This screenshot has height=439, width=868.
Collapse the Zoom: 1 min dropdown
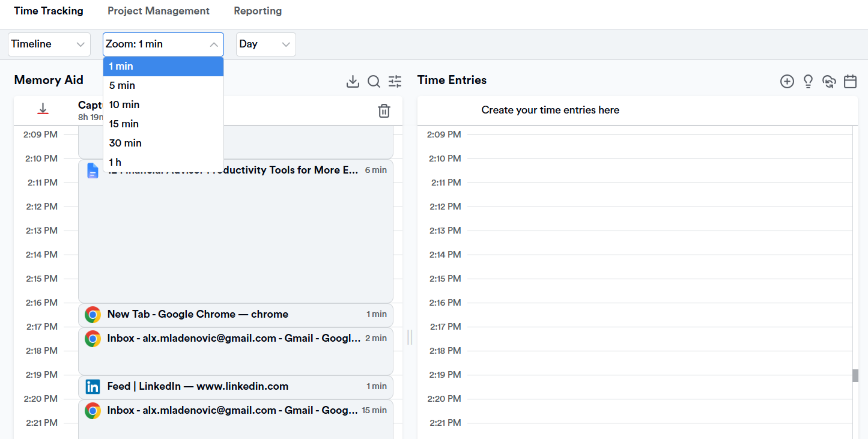point(163,44)
